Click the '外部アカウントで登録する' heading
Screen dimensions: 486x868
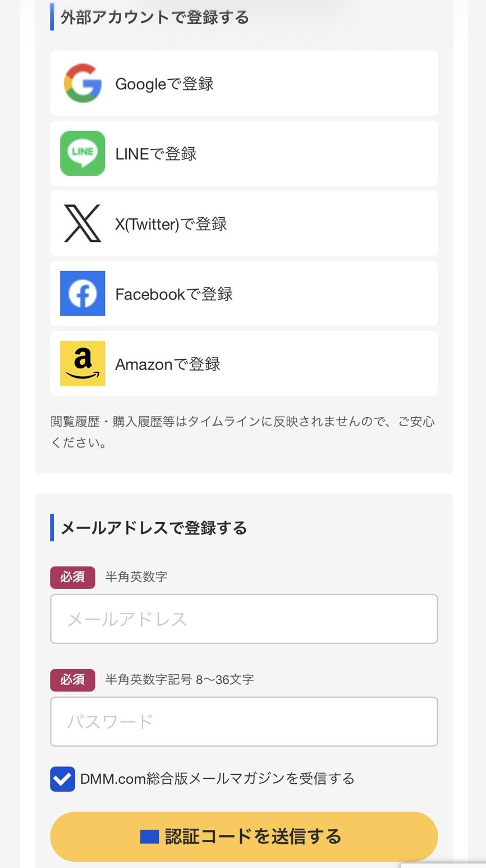154,17
